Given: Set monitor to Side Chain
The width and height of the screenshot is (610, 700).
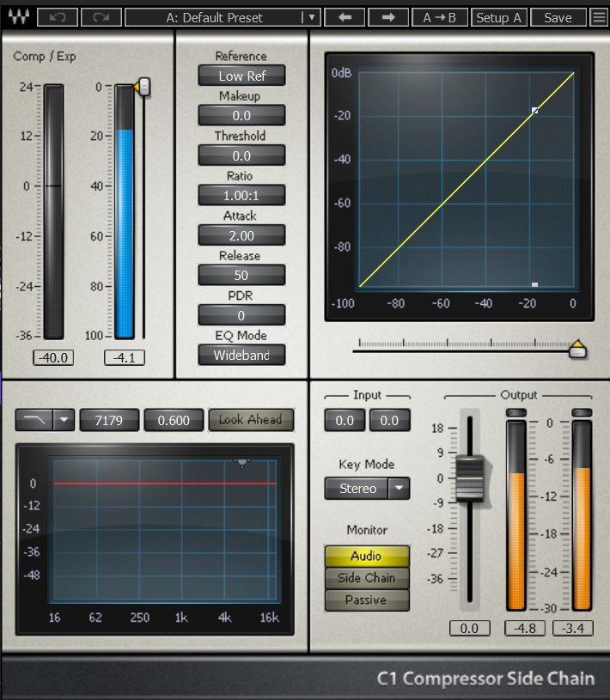Looking at the screenshot, I should [x=367, y=578].
